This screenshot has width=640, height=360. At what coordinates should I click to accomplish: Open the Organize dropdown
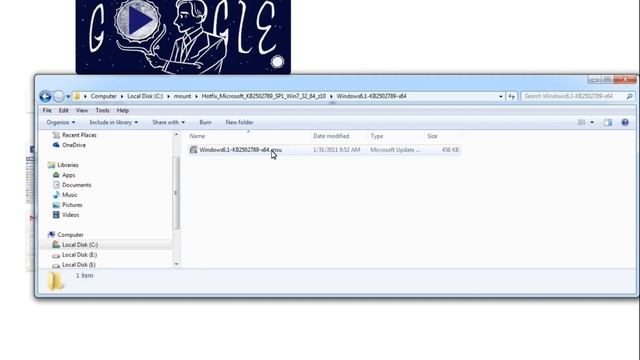[x=61, y=122]
